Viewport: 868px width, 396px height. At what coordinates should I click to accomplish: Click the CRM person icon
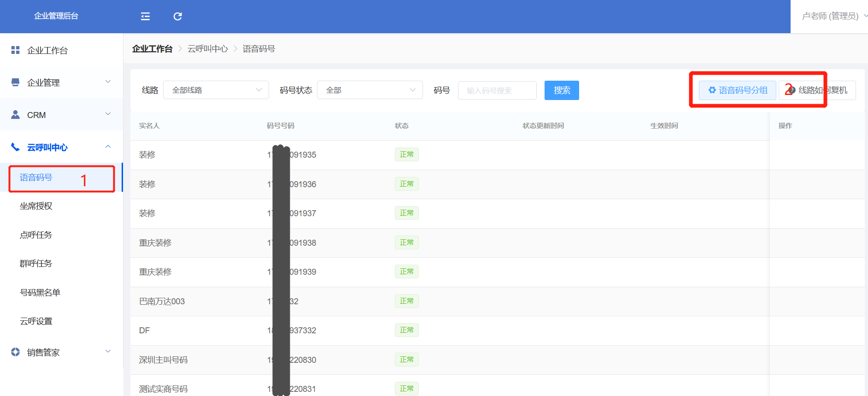tap(15, 114)
